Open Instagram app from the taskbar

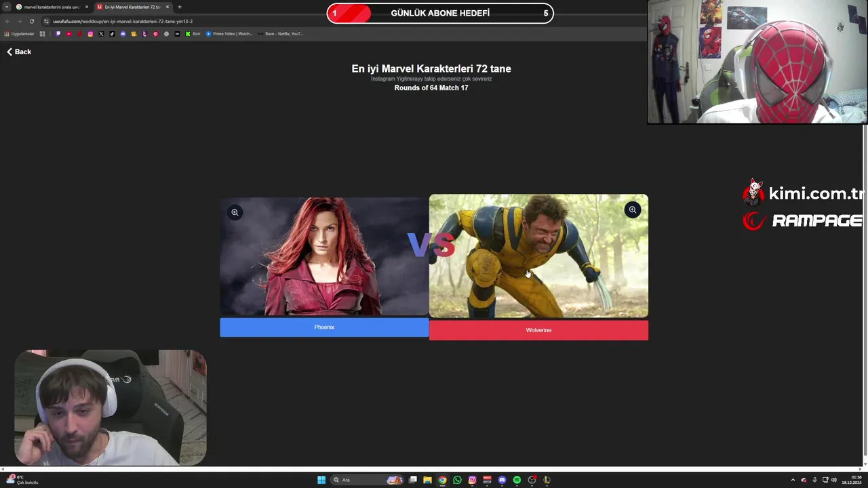click(x=472, y=480)
